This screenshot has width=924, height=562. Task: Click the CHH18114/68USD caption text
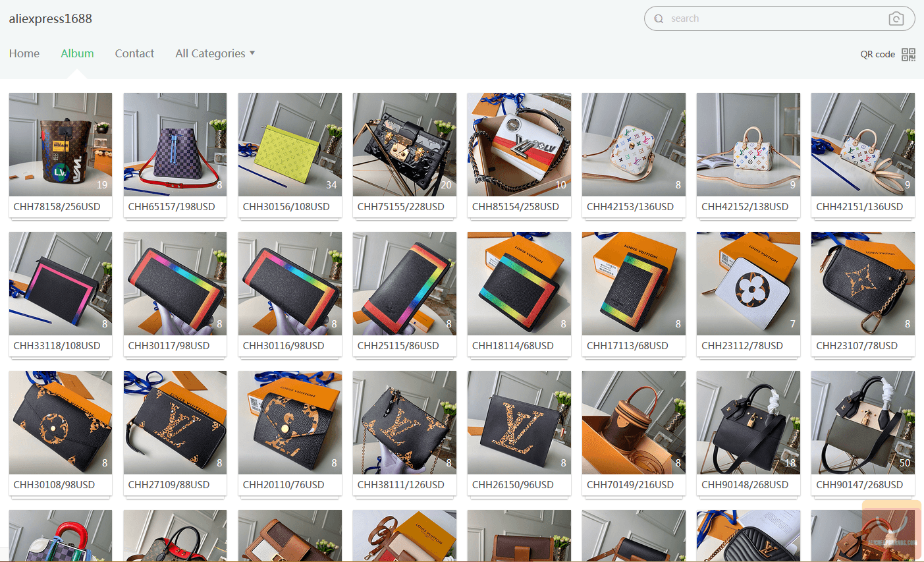(x=512, y=345)
